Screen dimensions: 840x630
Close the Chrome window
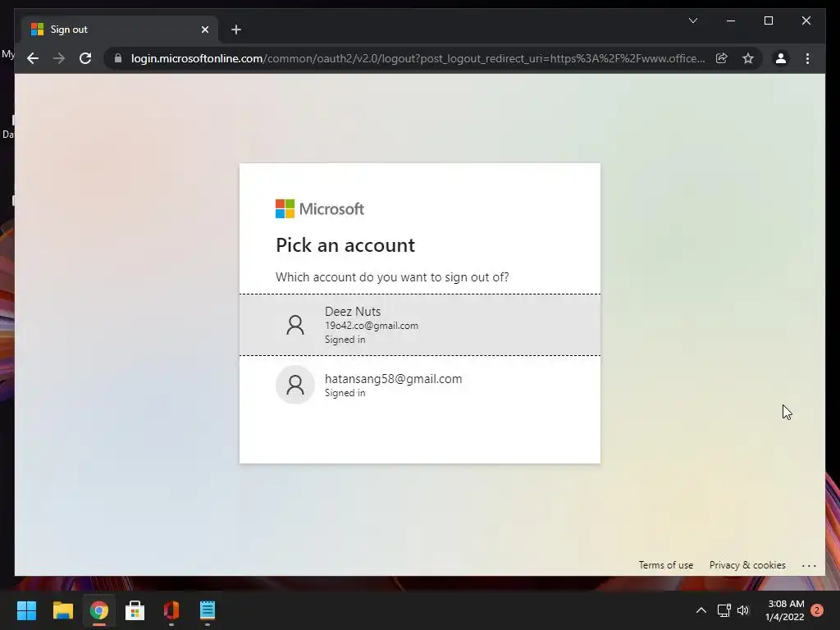806,21
